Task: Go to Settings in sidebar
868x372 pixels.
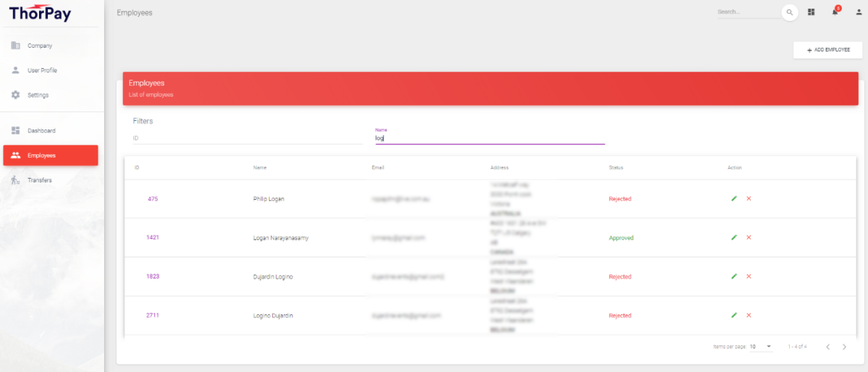Action: (38, 95)
